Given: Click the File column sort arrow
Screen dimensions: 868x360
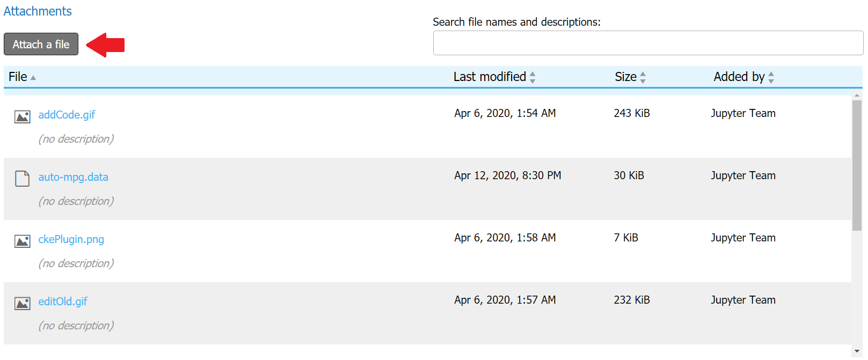Looking at the screenshot, I should (33, 78).
